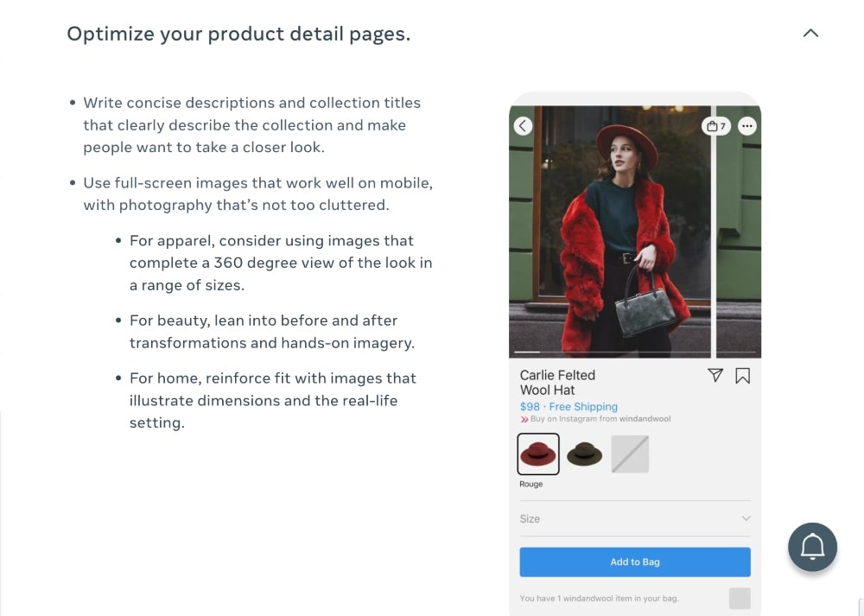The height and width of the screenshot is (616, 864).
Task: Save the hat using the bookmark icon
Action: click(x=741, y=375)
